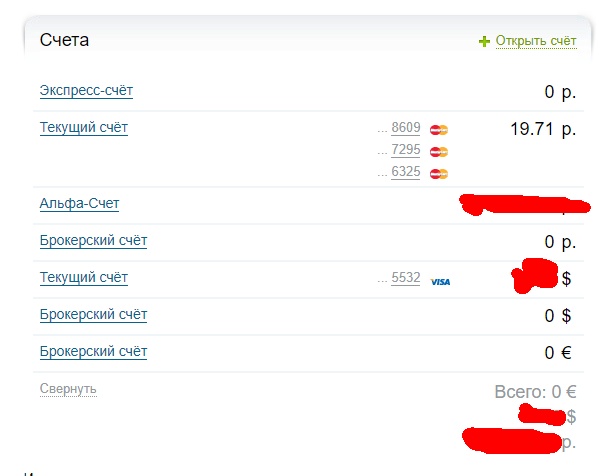Click the Открыть счёт link

pyautogui.click(x=536, y=41)
